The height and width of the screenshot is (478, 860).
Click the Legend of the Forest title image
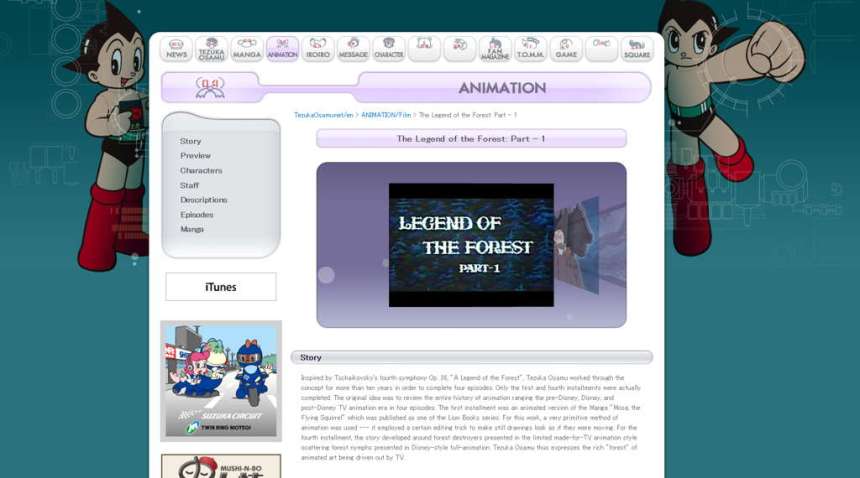click(470, 245)
